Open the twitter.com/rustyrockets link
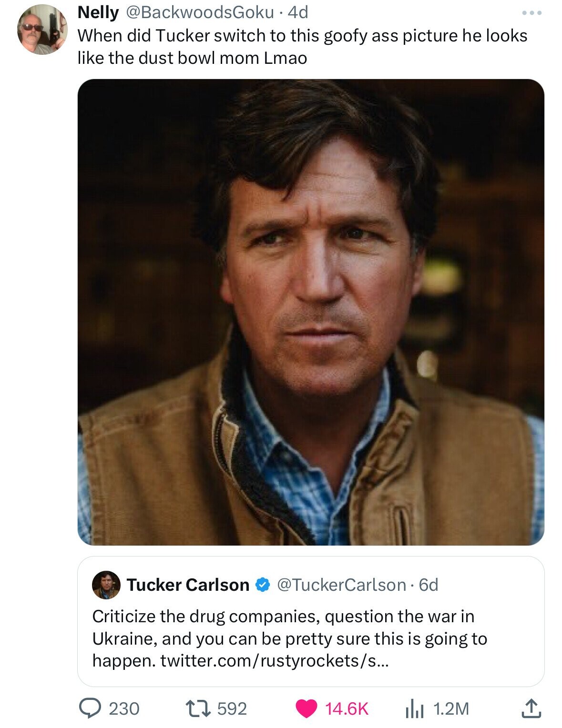This screenshot has width=562, height=728. 274,661
